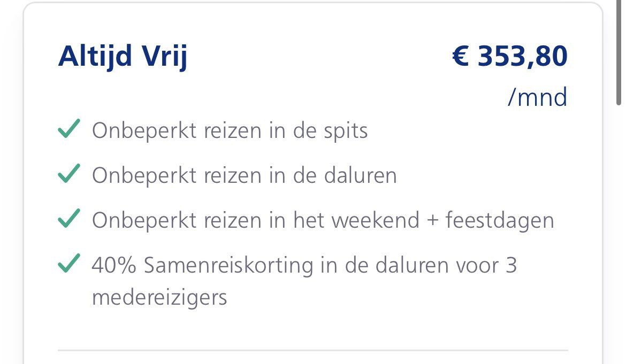626x364 pixels.
Task: Click the horizontal divider below the features
Action: coord(312,351)
